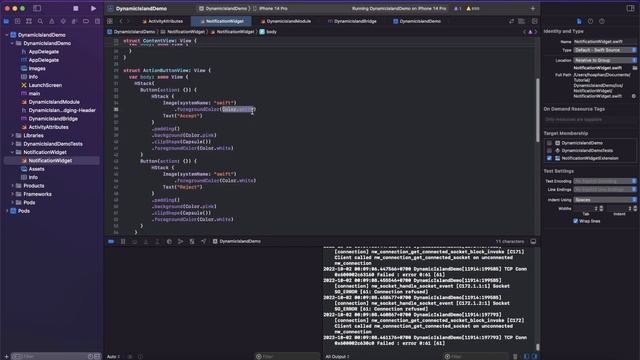Expand the Frameworks group
640x360 pixels.
pyautogui.click(x=12, y=194)
